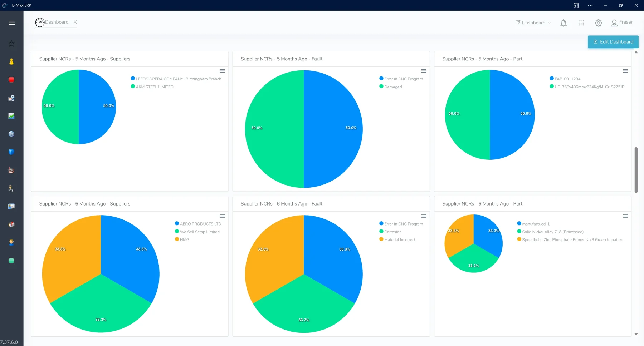Click the E-Max ERP app logo

coord(5,5)
